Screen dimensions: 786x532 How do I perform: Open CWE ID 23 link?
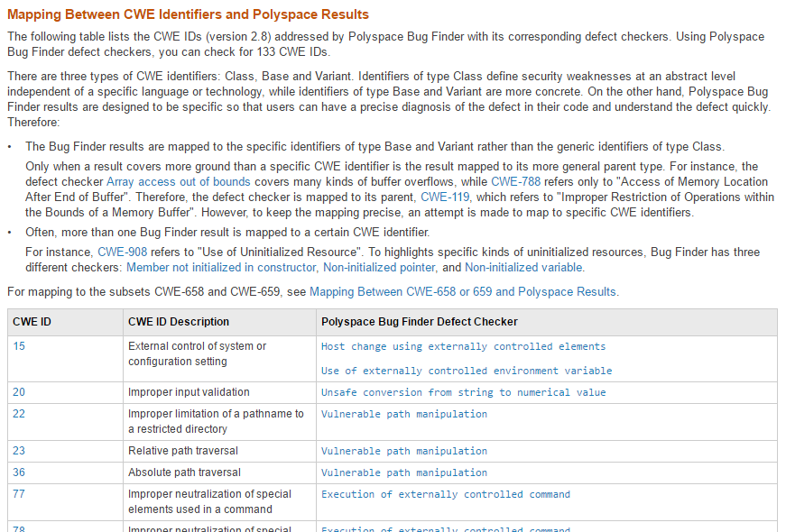[19, 451]
